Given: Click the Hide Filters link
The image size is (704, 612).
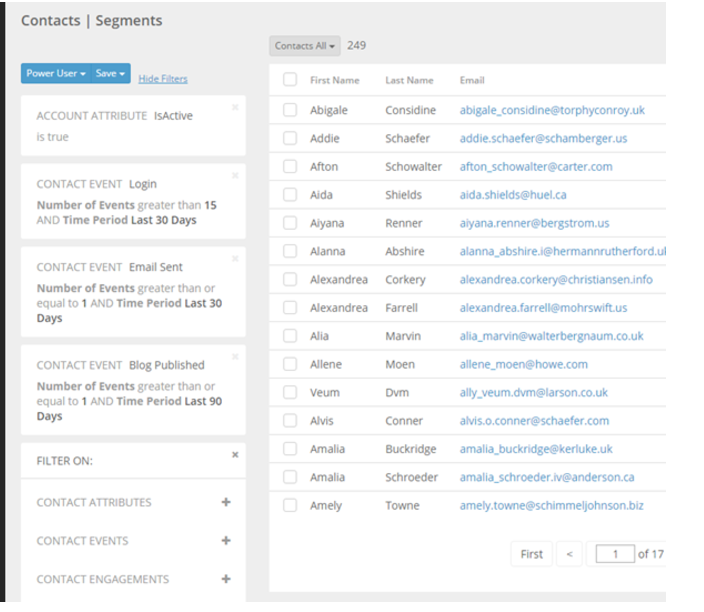Looking at the screenshot, I should click(x=162, y=78).
